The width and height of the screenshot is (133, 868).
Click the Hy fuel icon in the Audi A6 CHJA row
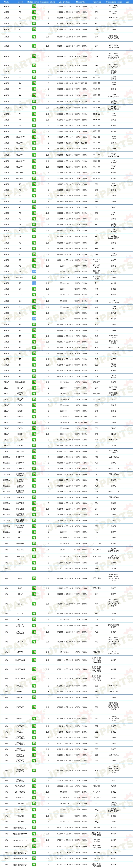pyautogui.click(x=34, y=272)
